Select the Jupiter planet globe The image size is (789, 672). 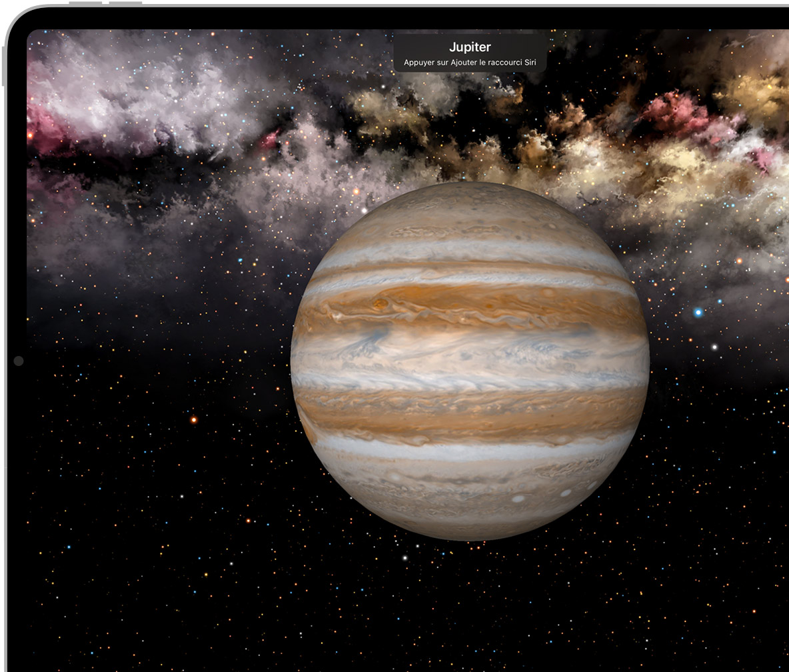point(470,360)
